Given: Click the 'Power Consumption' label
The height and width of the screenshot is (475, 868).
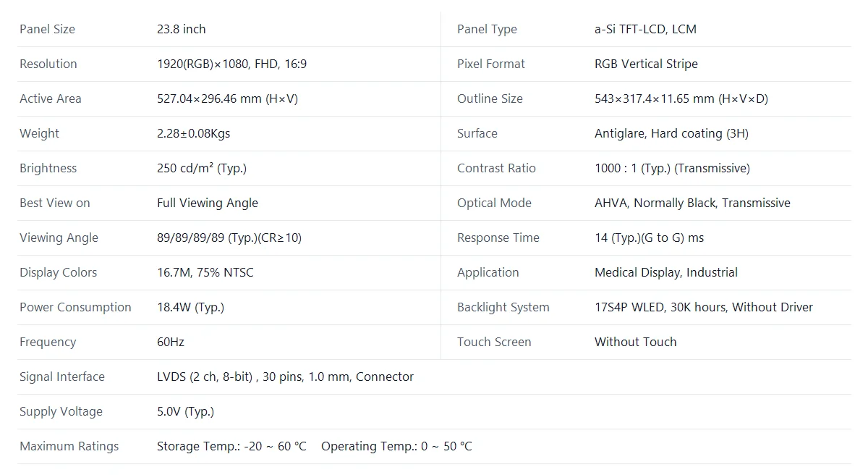Looking at the screenshot, I should click(x=75, y=307).
